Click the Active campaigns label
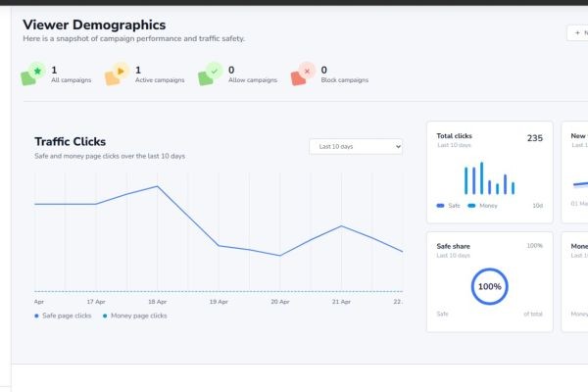This screenshot has width=588, height=392. pyautogui.click(x=160, y=80)
